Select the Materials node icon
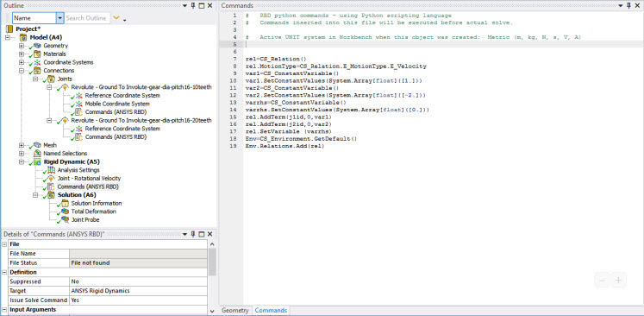 point(37,54)
